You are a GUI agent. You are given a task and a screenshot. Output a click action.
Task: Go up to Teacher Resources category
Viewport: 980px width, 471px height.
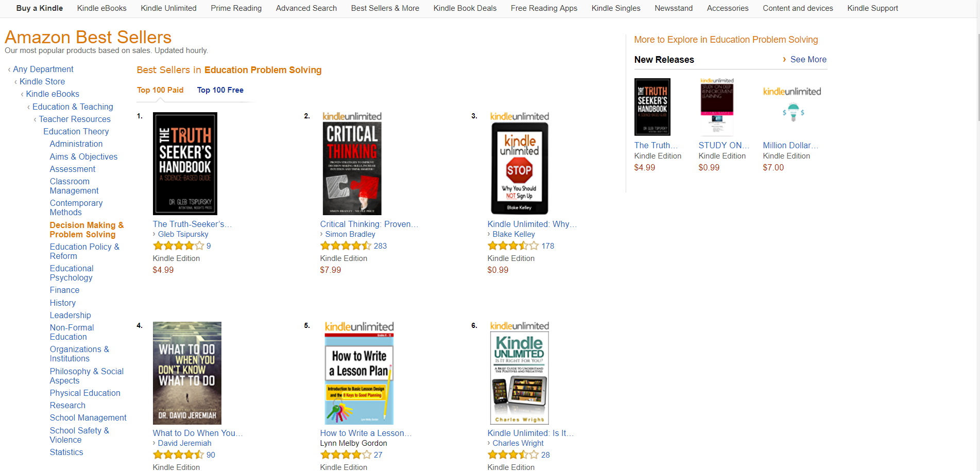tap(75, 119)
